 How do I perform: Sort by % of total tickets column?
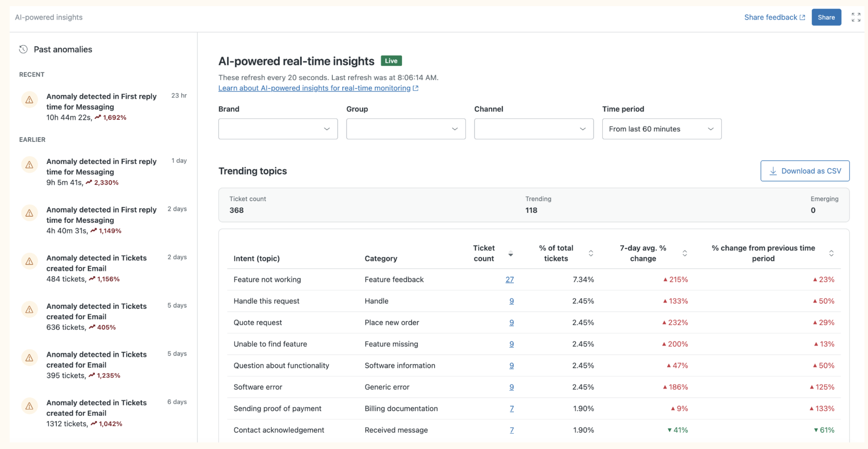591,254
